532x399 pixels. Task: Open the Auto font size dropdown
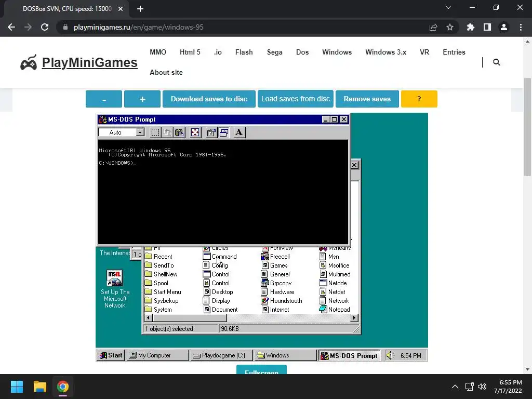(140, 132)
